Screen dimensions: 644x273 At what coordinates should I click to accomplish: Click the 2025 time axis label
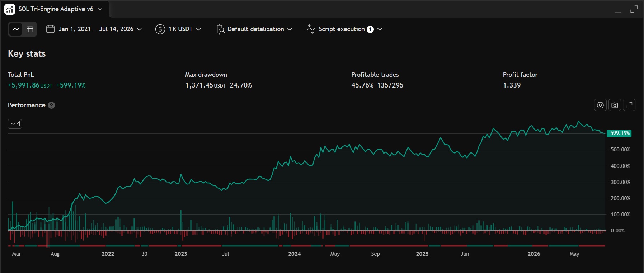(x=422, y=254)
